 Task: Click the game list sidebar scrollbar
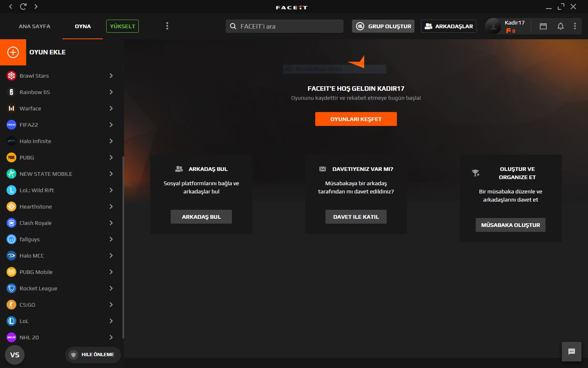[123, 247]
